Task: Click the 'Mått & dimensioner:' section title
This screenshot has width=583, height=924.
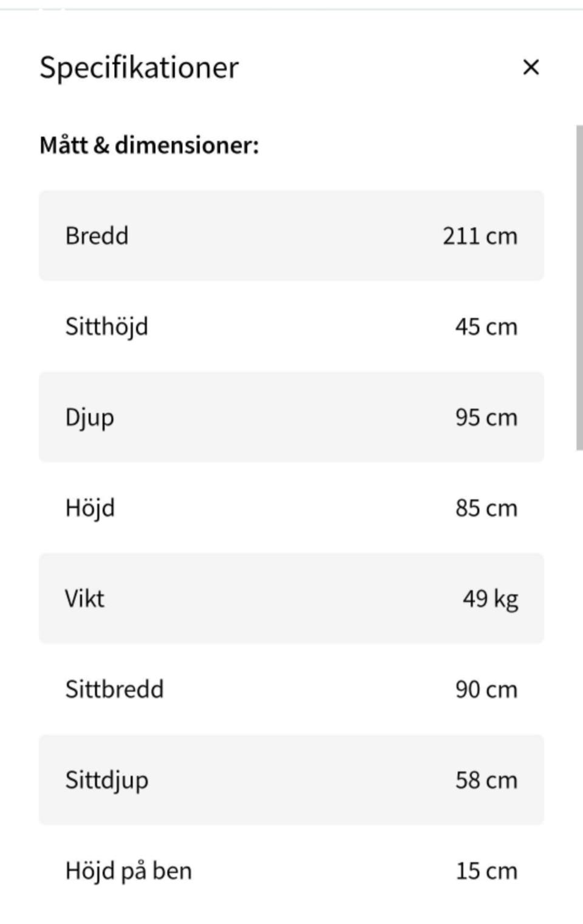Action: point(149,145)
